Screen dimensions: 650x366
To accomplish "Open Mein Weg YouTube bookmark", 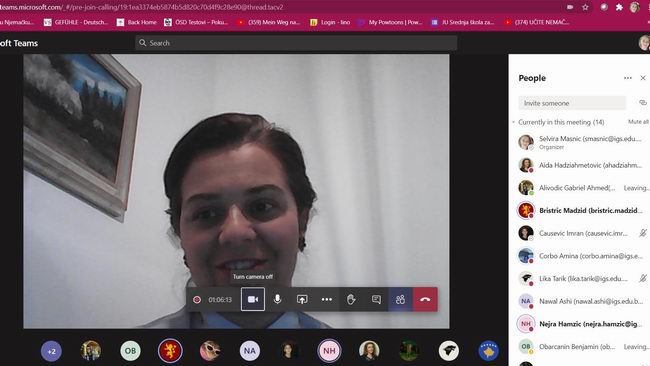I will pos(269,22).
